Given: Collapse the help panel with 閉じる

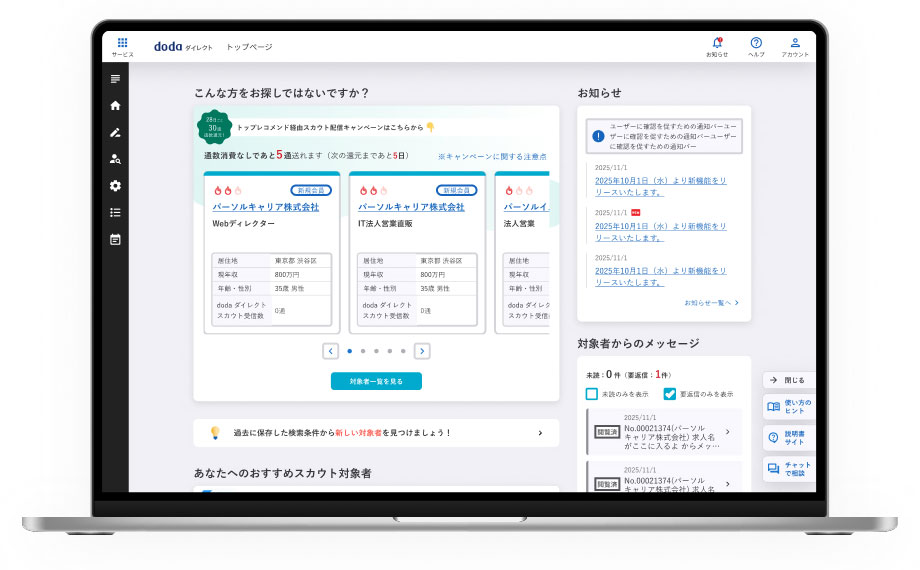Looking at the screenshot, I should coord(789,380).
